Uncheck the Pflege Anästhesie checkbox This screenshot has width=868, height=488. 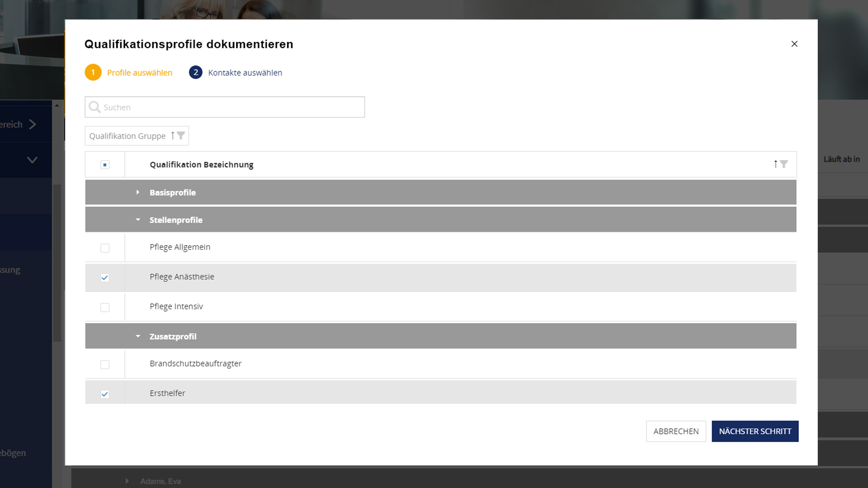point(105,278)
